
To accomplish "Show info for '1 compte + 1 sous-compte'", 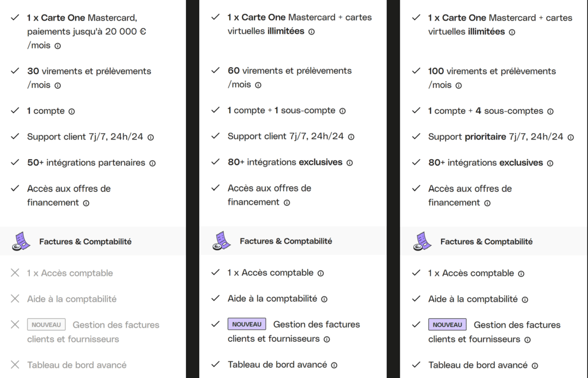I will point(342,111).
